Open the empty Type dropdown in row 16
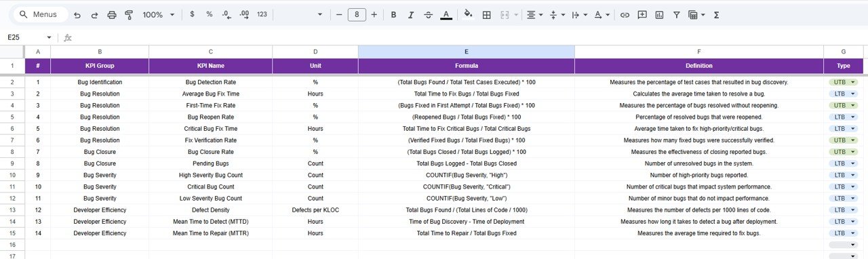868x259 pixels. 852,245
